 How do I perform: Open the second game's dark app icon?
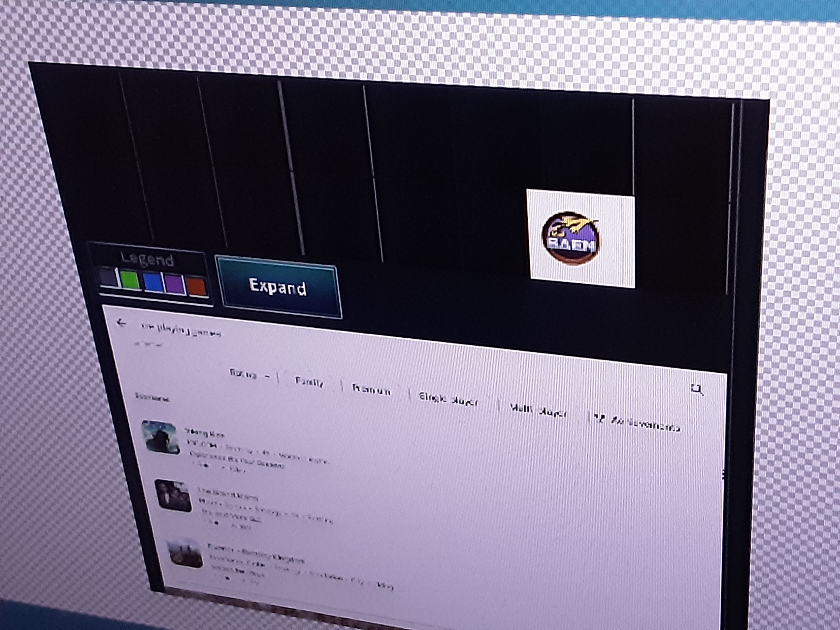pos(173,495)
